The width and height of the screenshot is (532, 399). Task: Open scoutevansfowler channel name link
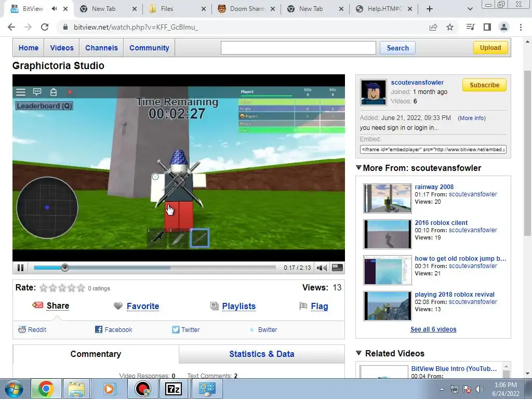[x=417, y=83]
